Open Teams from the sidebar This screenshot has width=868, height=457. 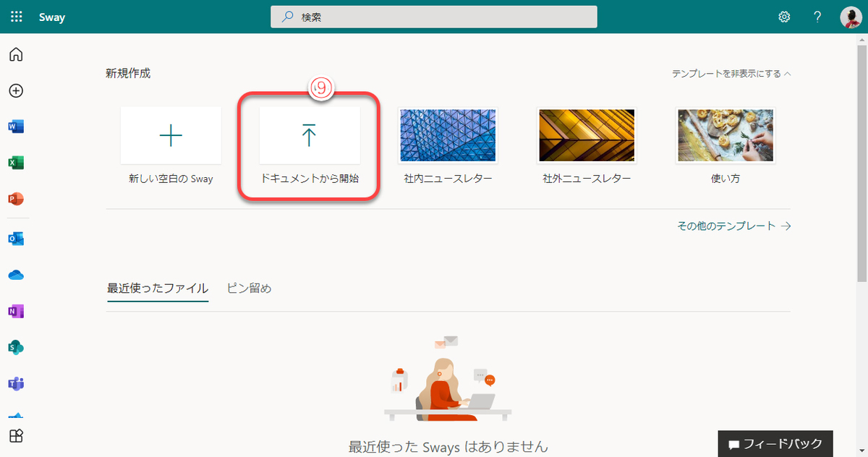(x=16, y=383)
